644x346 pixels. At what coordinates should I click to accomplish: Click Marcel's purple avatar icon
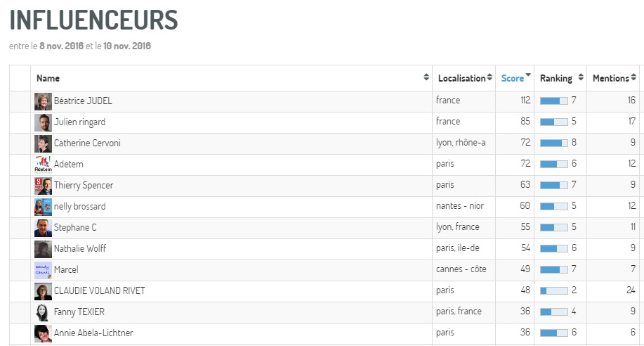[43, 270]
